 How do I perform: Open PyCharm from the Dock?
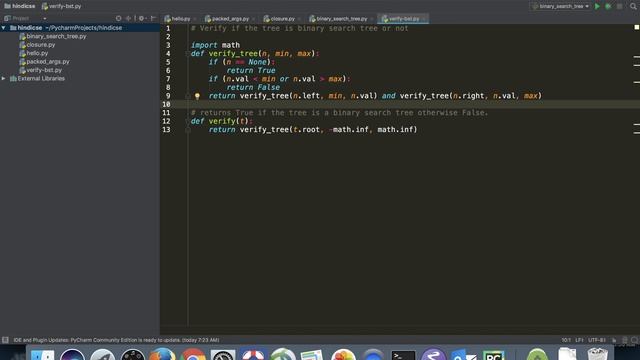click(493, 355)
